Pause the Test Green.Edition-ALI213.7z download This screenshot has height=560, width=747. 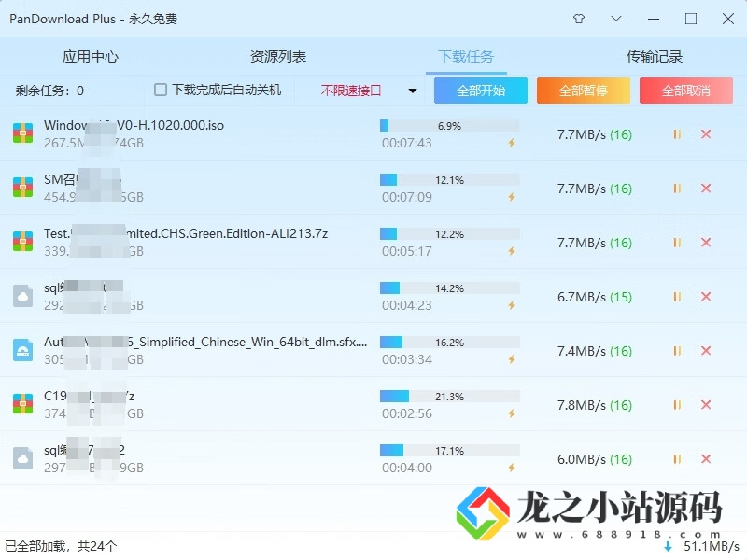[x=677, y=243]
